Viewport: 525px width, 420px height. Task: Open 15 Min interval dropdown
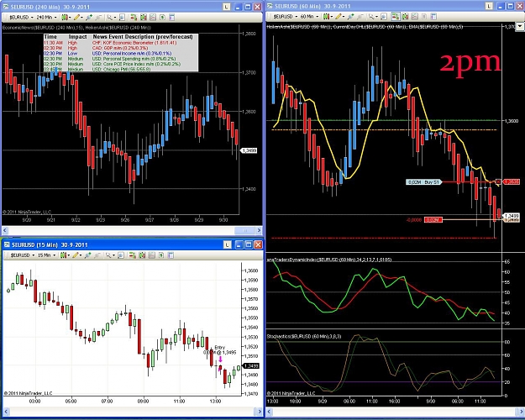pyautogui.click(x=46, y=255)
